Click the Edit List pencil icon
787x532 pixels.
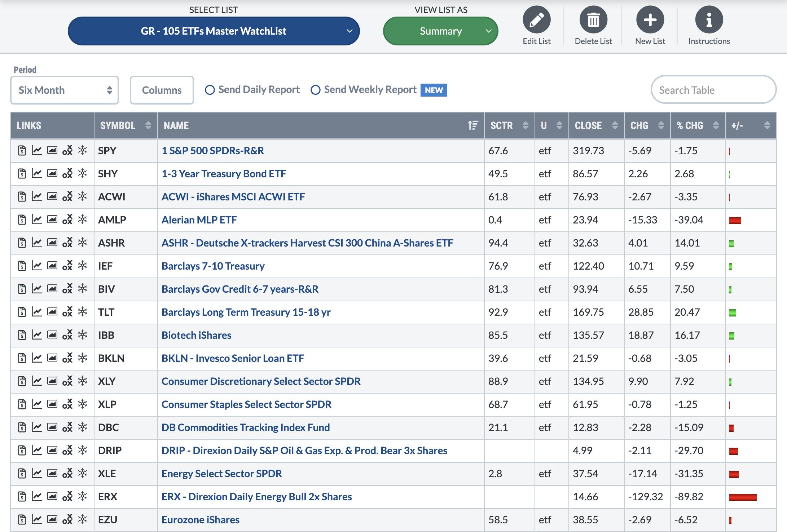click(x=536, y=20)
